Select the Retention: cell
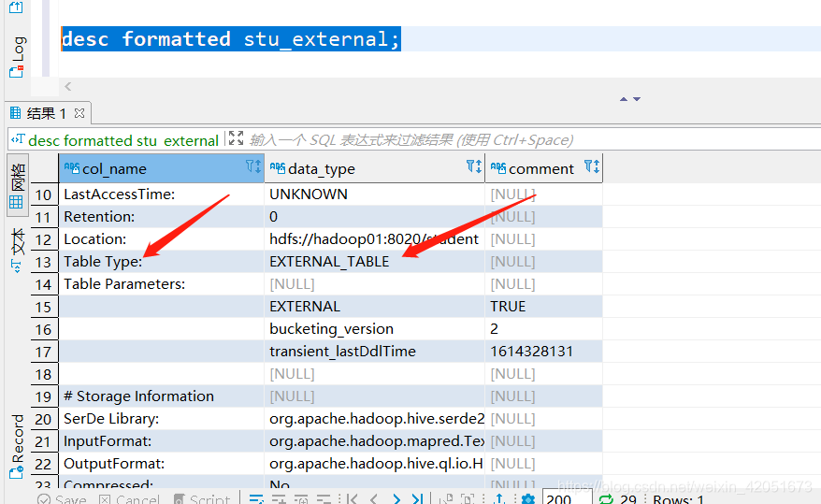 [161, 217]
